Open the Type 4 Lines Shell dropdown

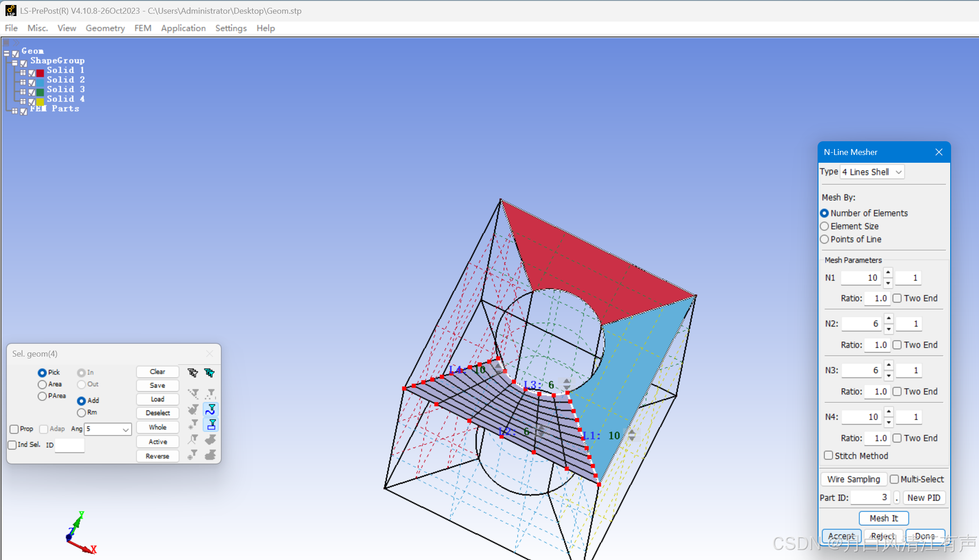[872, 172]
